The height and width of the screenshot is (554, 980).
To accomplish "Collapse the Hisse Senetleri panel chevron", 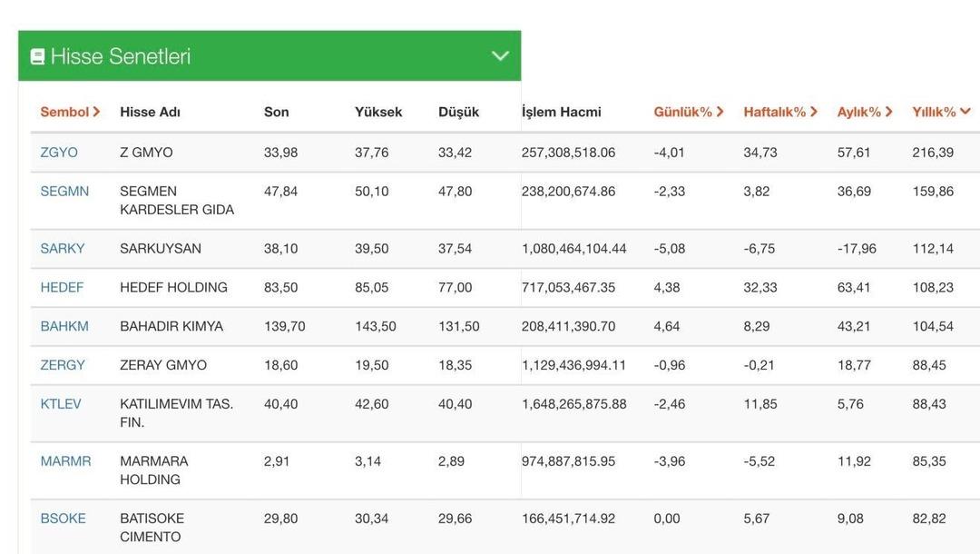I will click(x=500, y=55).
